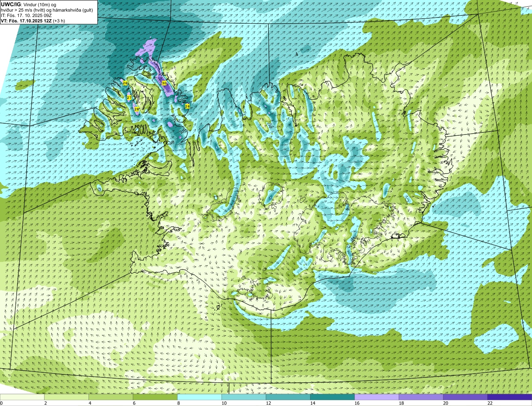Screen dimensions: 532x406
Task: Click the legend scale value 22
Action: pyautogui.click(x=490, y=403)
